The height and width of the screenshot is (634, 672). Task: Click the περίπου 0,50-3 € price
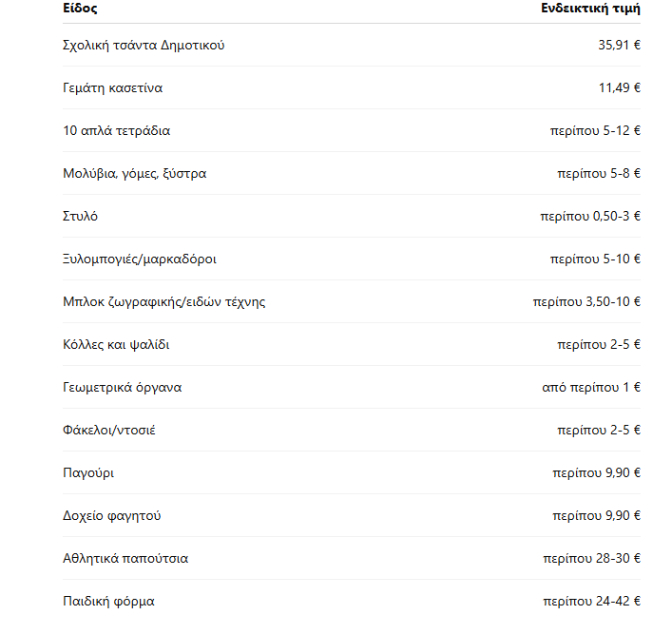pyautogui.click(x=590, y=216)
